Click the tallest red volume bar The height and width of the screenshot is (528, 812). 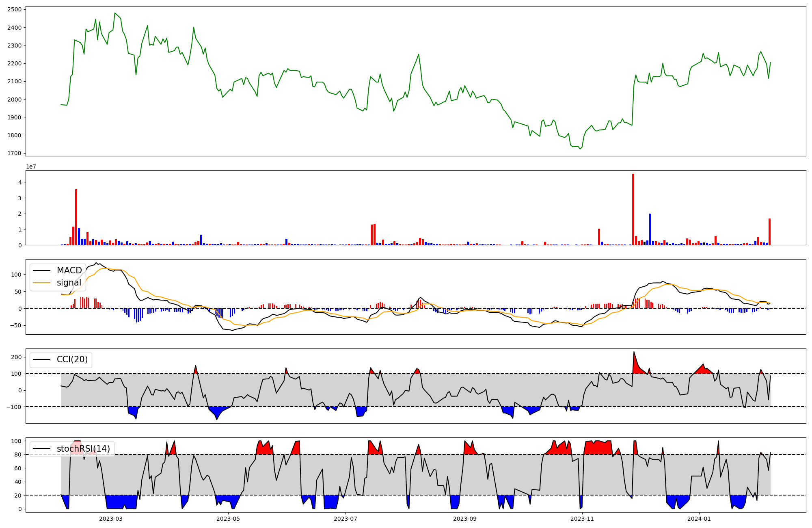(633, 209)
